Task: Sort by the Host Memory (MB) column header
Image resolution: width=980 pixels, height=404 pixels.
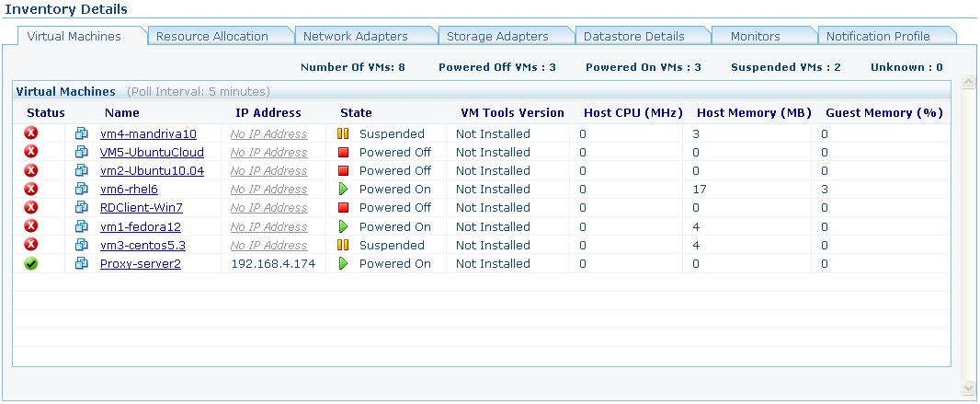Action: point(754,113)
